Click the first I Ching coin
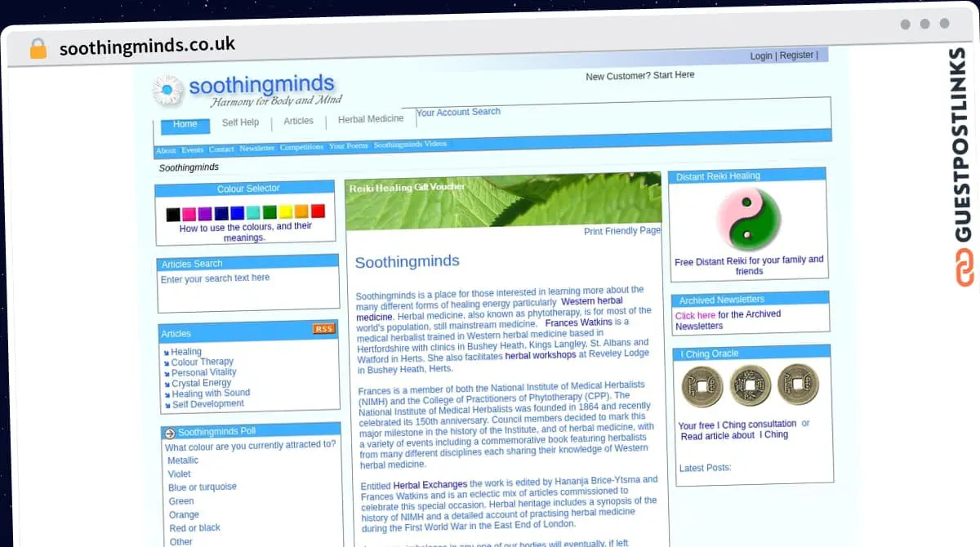The height and width of the screenshot is (547, 980). (702, 386)
